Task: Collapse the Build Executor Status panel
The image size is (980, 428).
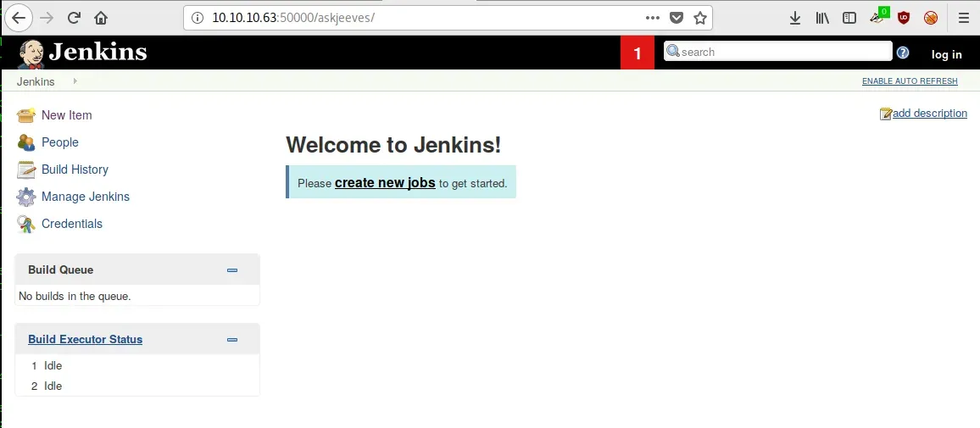Action: tap(232, 340)
